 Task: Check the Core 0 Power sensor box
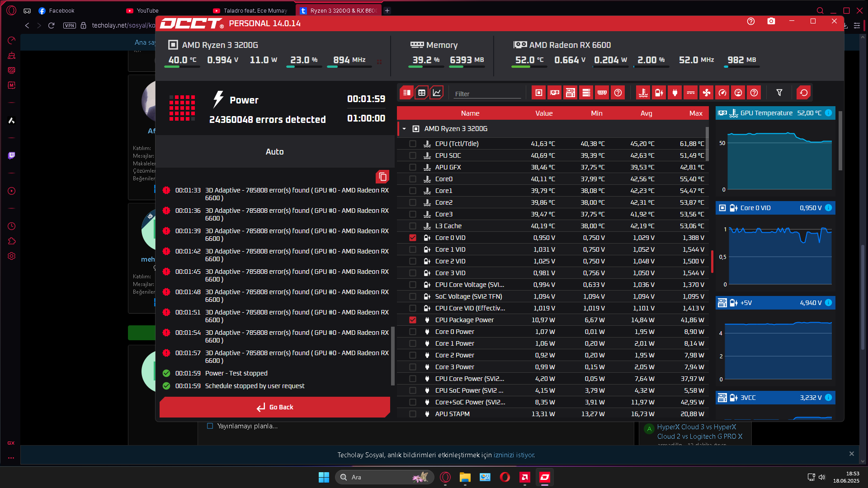click(413, 332)
